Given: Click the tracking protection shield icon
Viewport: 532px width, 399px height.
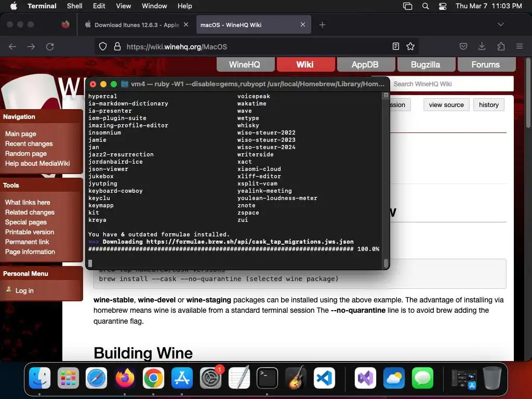Looking at the screenshot, I should pyautogui.click(x=103, y=46).
